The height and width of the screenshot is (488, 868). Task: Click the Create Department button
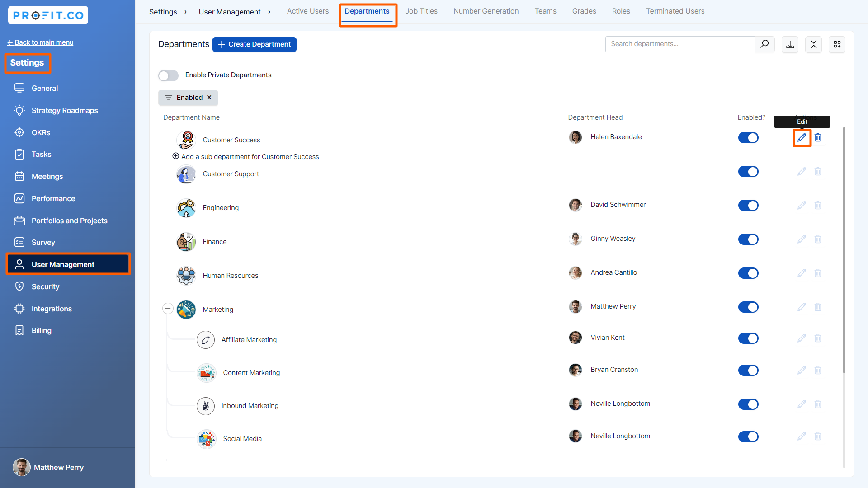click(254, 44)
